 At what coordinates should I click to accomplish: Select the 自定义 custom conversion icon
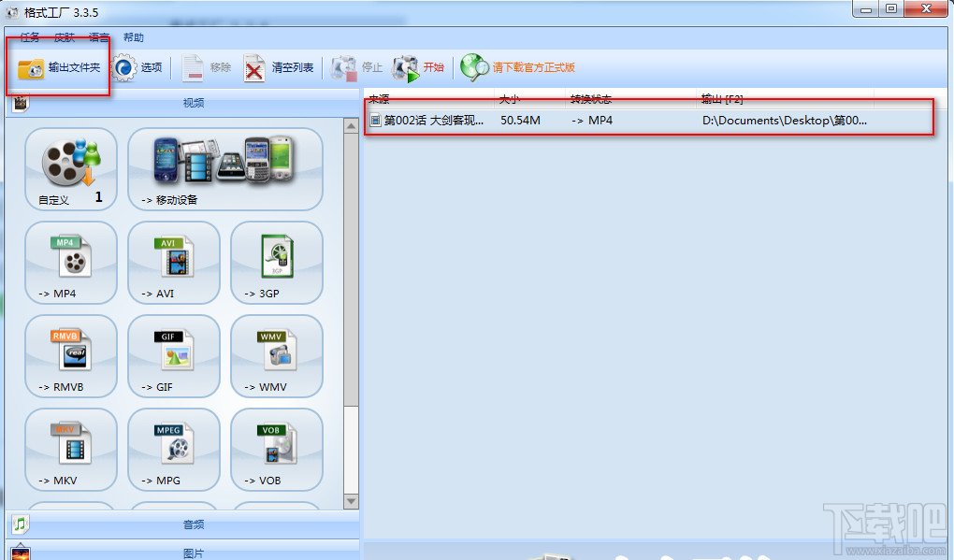(x=70, y=169)
